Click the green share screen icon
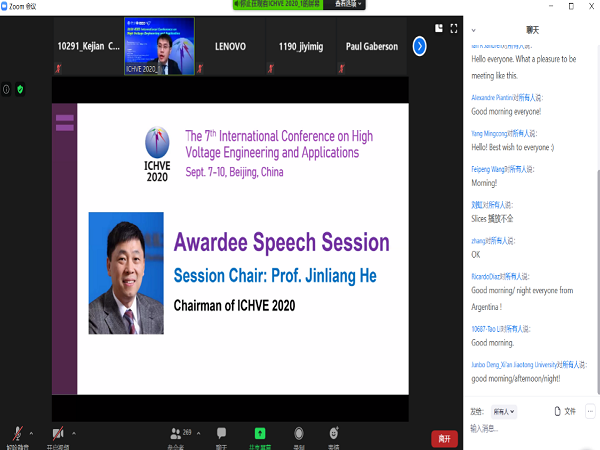This screenshot has height=450, width=600. click(260, 433)
